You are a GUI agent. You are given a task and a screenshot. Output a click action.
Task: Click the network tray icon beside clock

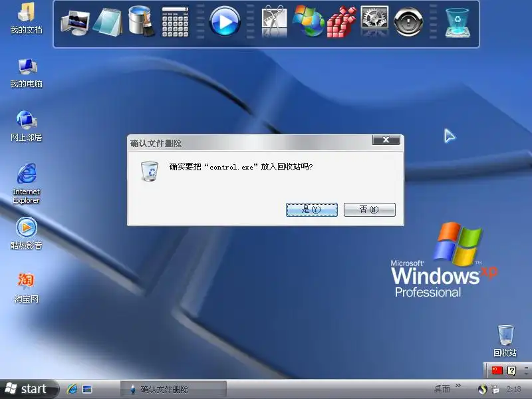tap(495, 389)
